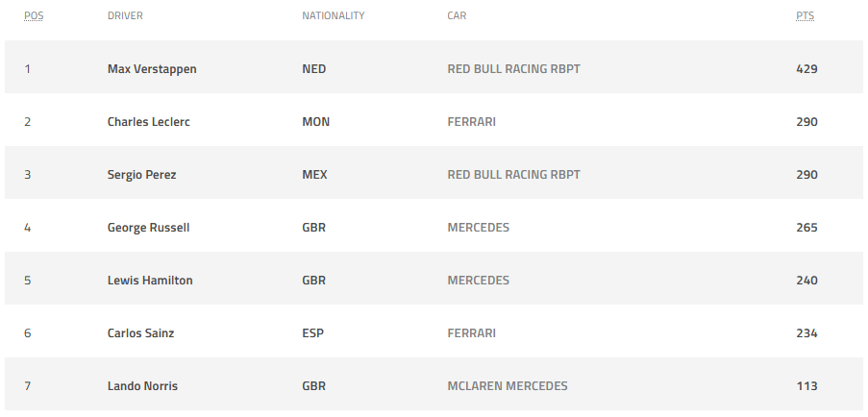
Task: Open Charles Leclerc's driver link
Action: tap(149, 122)
